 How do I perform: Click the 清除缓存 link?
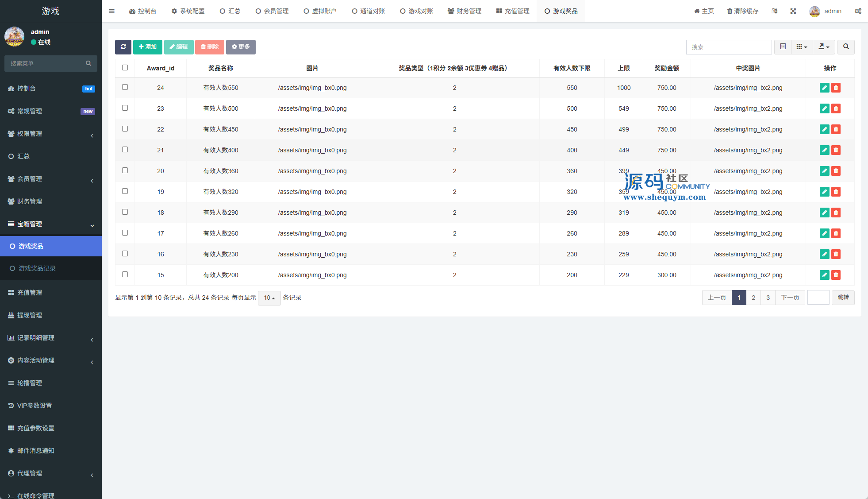tap(743, 11)
